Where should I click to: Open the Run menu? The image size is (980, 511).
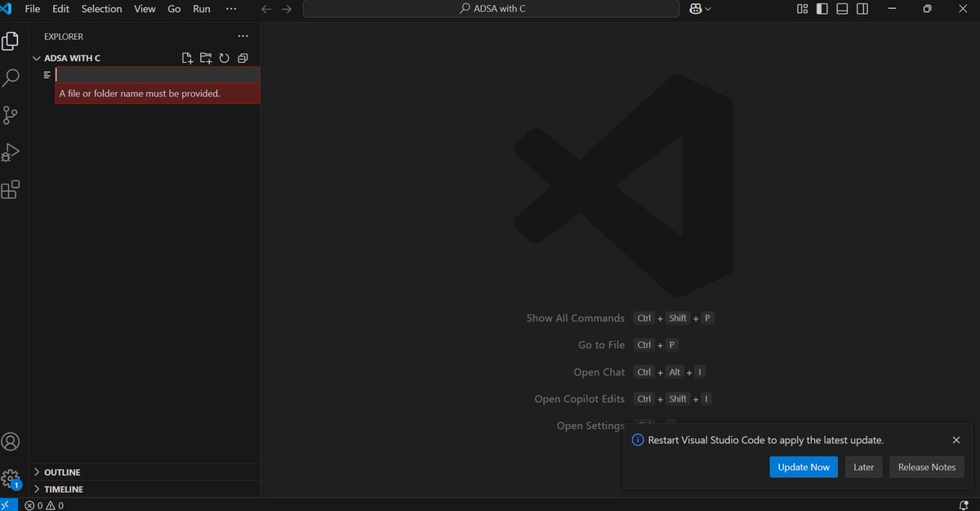coord(201,9)
